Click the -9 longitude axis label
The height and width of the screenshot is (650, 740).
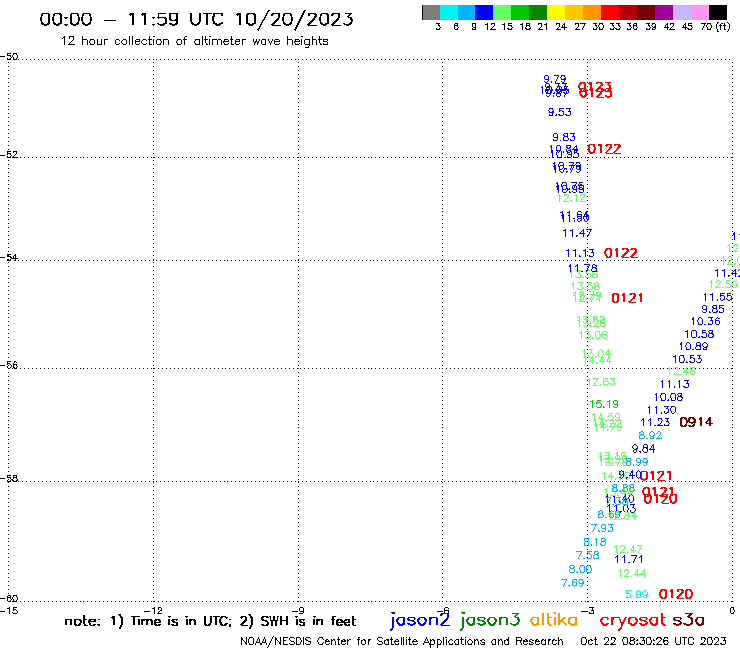pyautogui.click(x=298, y=611)
